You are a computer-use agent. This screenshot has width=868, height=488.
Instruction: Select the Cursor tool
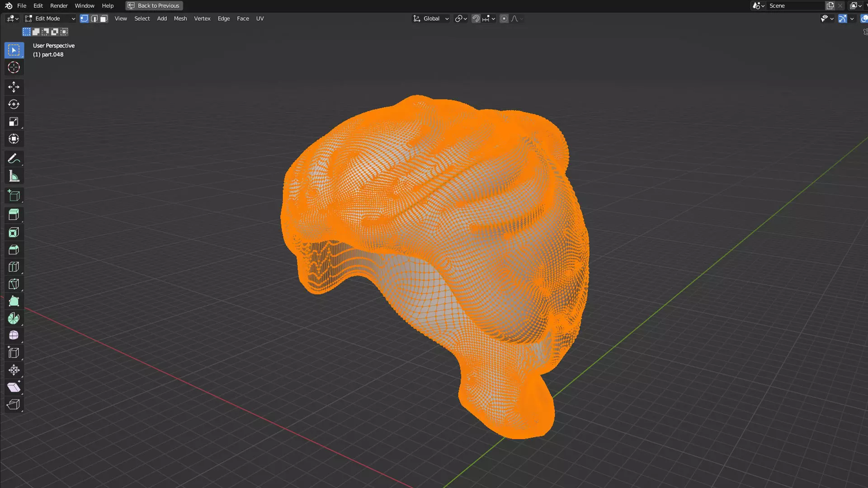[14, 68]
